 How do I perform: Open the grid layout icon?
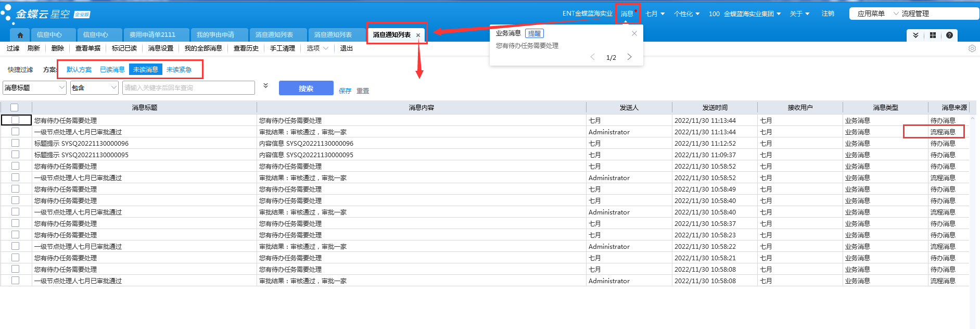point(933,35)
